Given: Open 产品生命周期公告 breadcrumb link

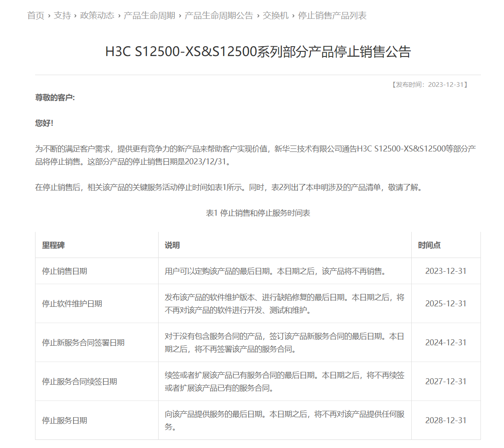Looking at the screenshot, I should [219, 15].
